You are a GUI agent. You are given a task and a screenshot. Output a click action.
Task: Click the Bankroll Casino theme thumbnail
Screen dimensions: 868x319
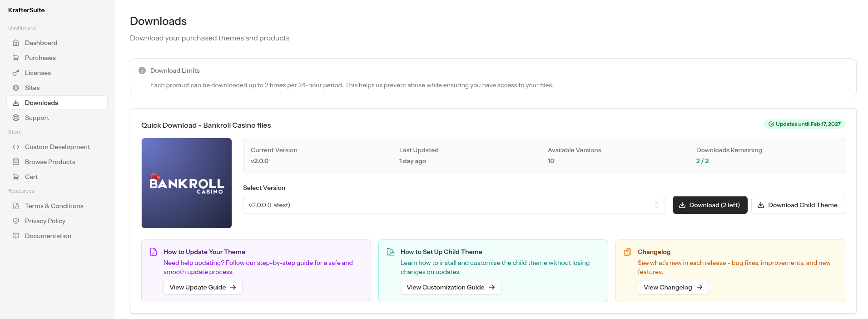[x=187, y=183]
